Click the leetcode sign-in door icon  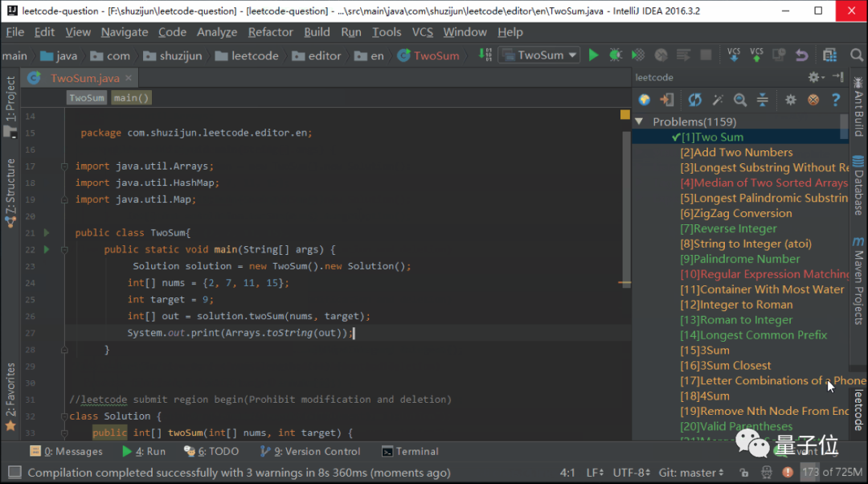(667, 100)
